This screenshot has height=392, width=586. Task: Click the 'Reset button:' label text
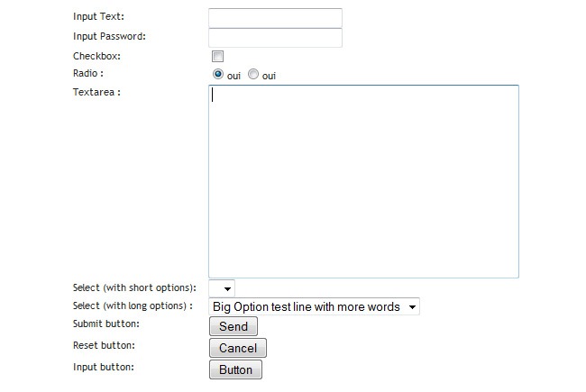104,346
